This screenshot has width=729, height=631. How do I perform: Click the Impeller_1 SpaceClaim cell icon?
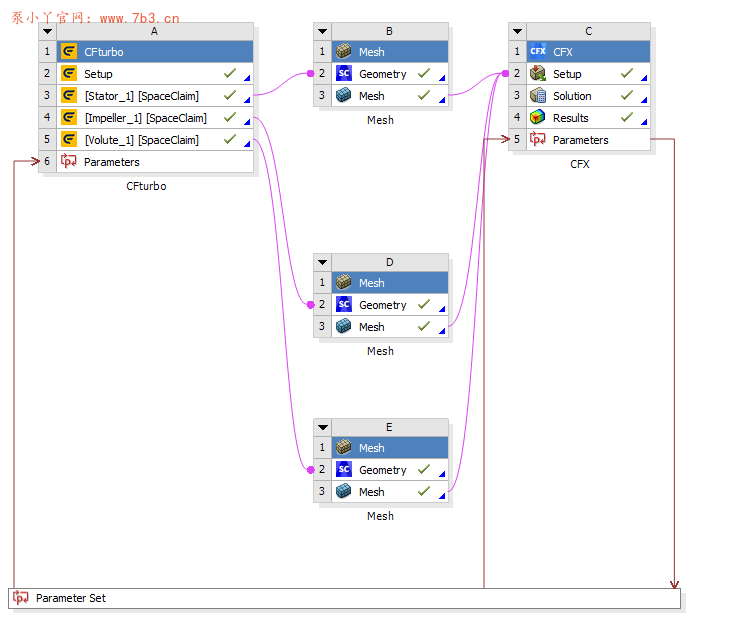pos(69,117)
